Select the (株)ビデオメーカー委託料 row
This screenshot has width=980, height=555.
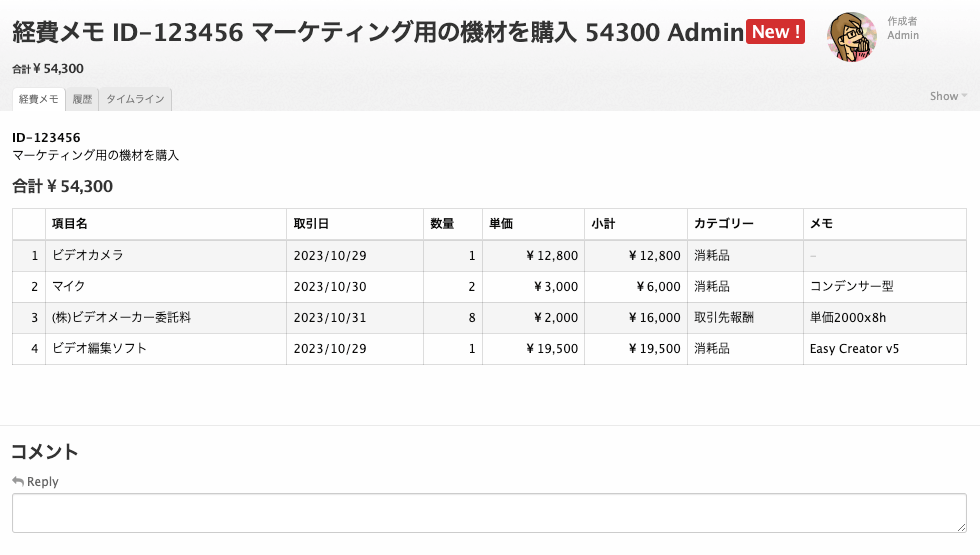pos(489,318)
